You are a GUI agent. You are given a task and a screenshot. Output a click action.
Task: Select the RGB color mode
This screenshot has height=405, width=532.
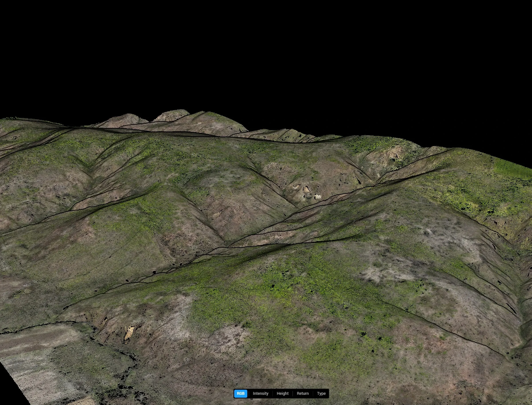click(x=240, y=393)
